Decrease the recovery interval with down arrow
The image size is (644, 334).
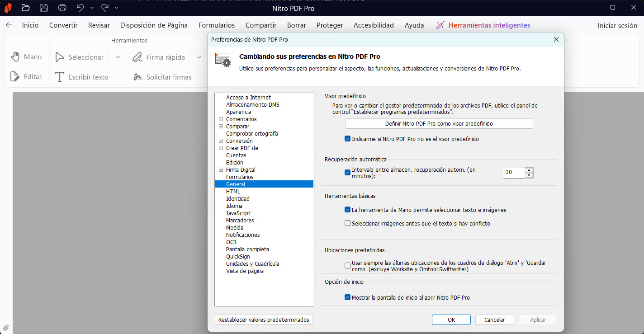click(529, 175)
